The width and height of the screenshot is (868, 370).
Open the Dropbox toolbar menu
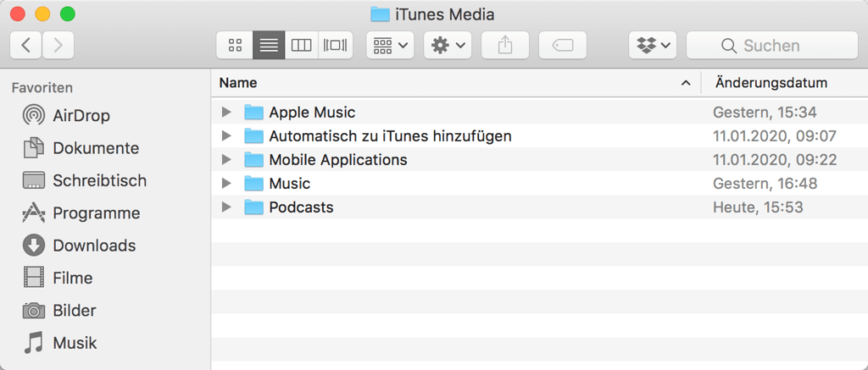tap(654, 46)
